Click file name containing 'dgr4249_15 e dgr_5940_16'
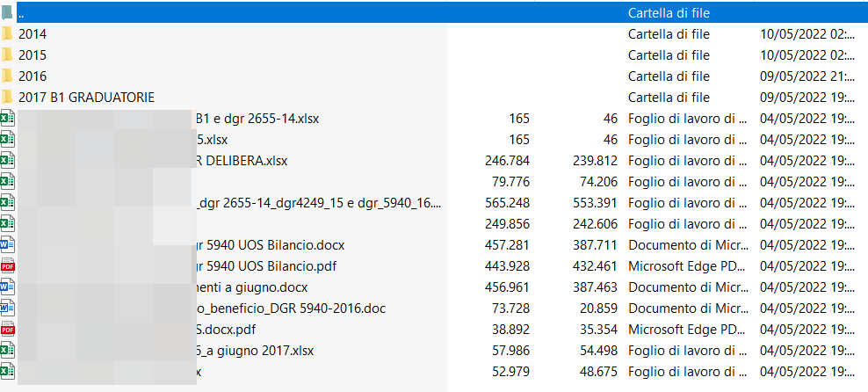Screen dimensions: 868x392 (x=316, y=203)
